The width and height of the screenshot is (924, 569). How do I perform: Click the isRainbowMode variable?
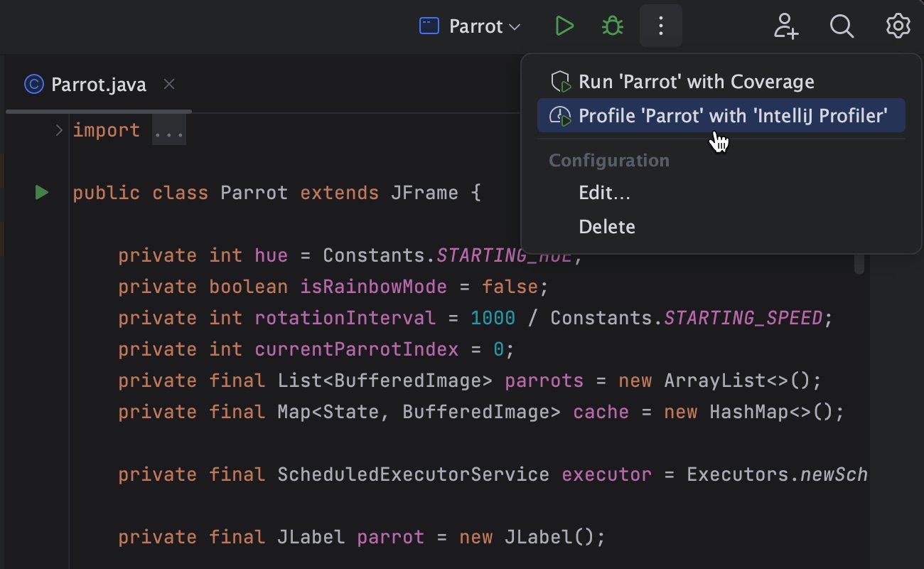374,287
